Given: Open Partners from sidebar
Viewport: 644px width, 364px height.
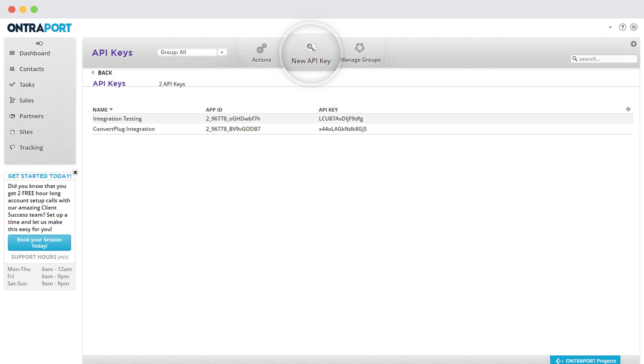Looking at the screenshot, I should click(31, 116).
